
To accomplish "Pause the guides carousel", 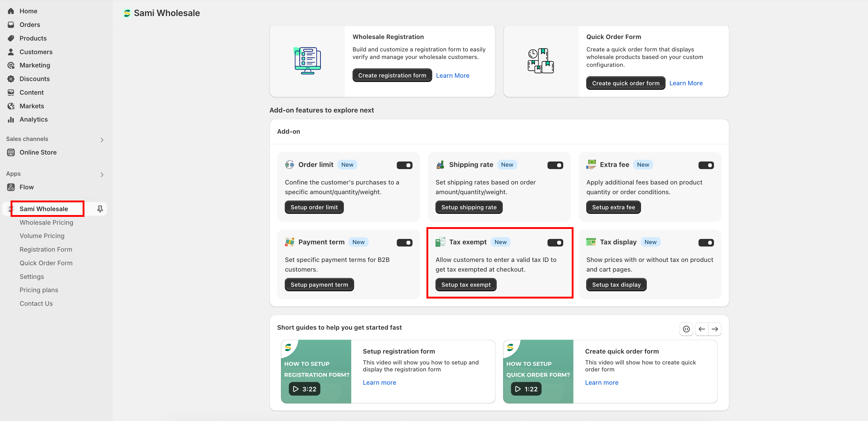I will coord(686,329).
